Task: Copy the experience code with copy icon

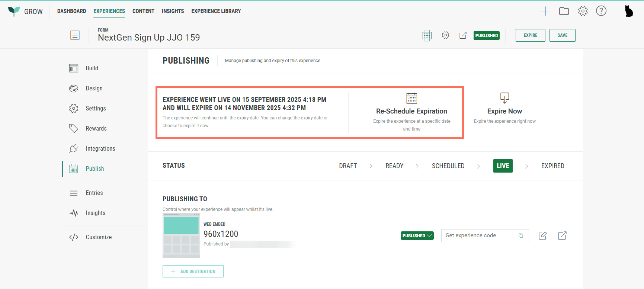Action: [x=521, y=235]
